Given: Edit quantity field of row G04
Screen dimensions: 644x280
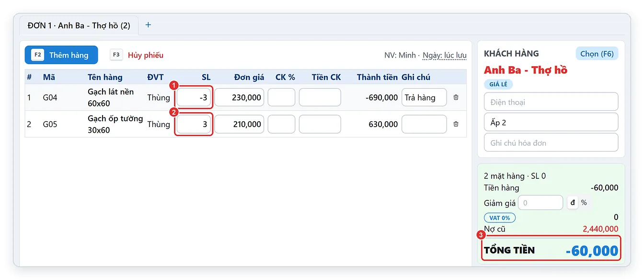Looking at the screenshot, I should point(194,97).
